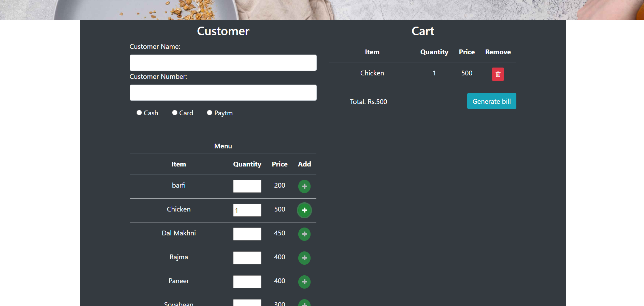Focus the Paneer quantity input
Image resolution: width=644 pixels, height=306 pixels.
[x=247, y=282]
